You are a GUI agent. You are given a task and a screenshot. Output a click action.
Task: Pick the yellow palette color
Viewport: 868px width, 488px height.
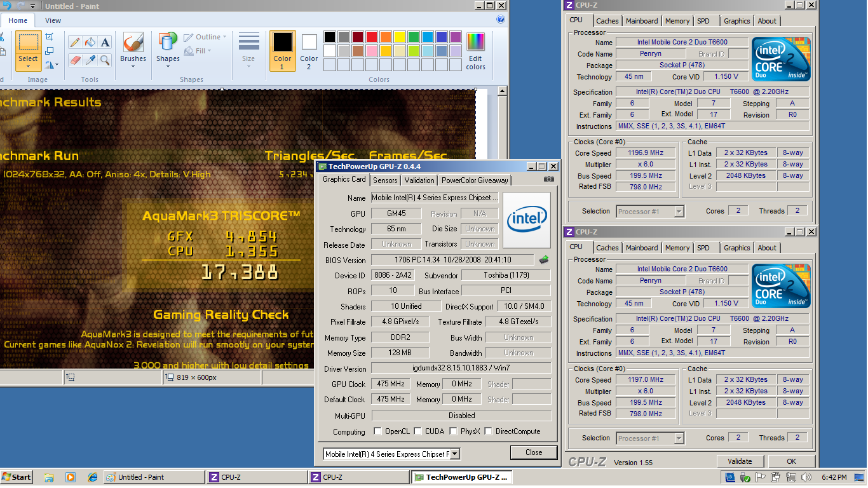[x=400, y=37]
